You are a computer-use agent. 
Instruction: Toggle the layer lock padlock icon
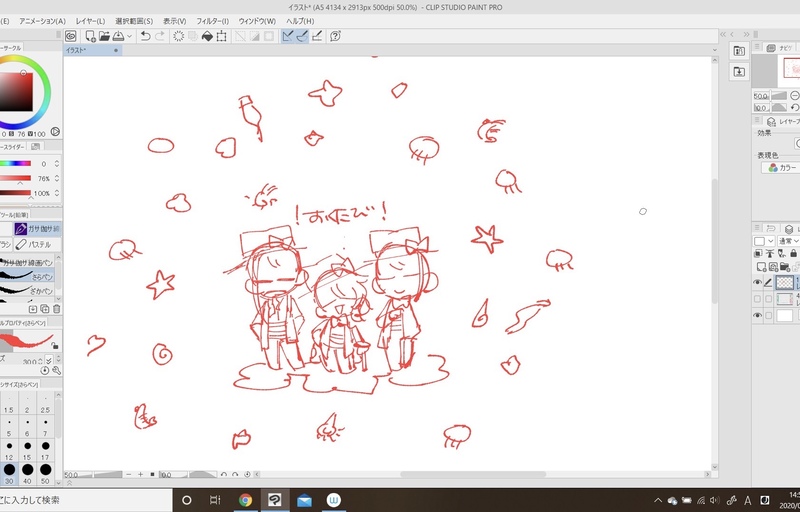tap(793, 253)
